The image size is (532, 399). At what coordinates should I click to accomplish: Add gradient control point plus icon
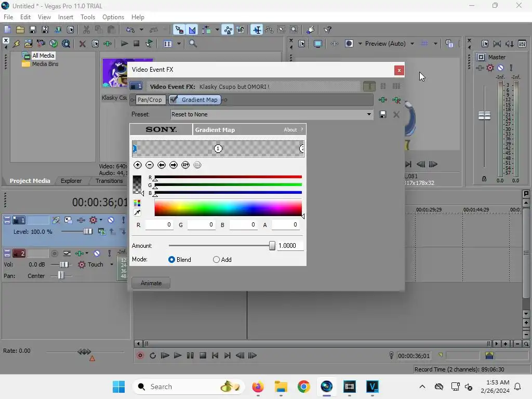tap(137, 165)
